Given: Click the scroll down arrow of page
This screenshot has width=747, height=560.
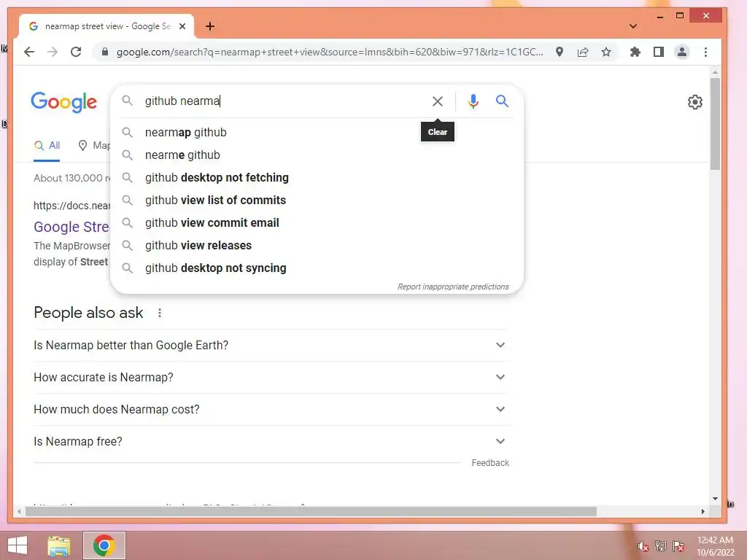Looking at the screenshot, I should pyautogui.click(x=715, y=499).
